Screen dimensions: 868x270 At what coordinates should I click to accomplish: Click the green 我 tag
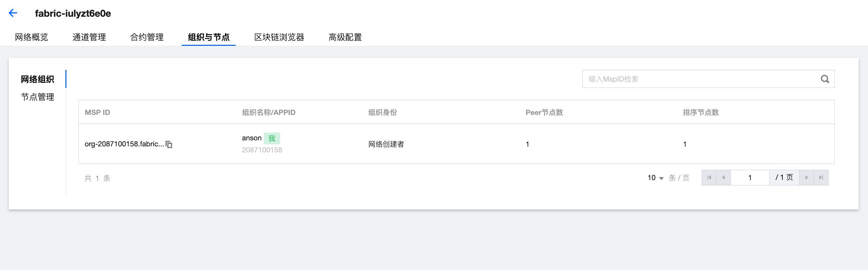click(x=272, y=138)
